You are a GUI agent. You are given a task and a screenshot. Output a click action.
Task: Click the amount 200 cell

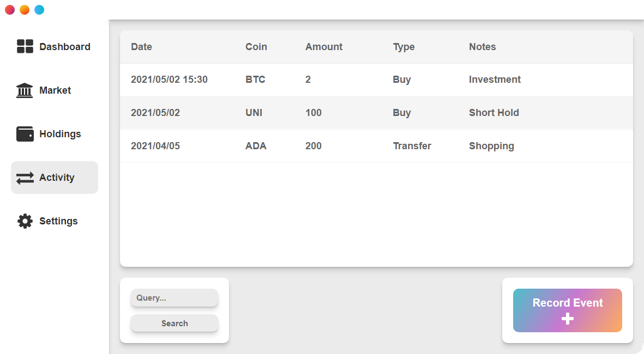[x=314, y=146]
